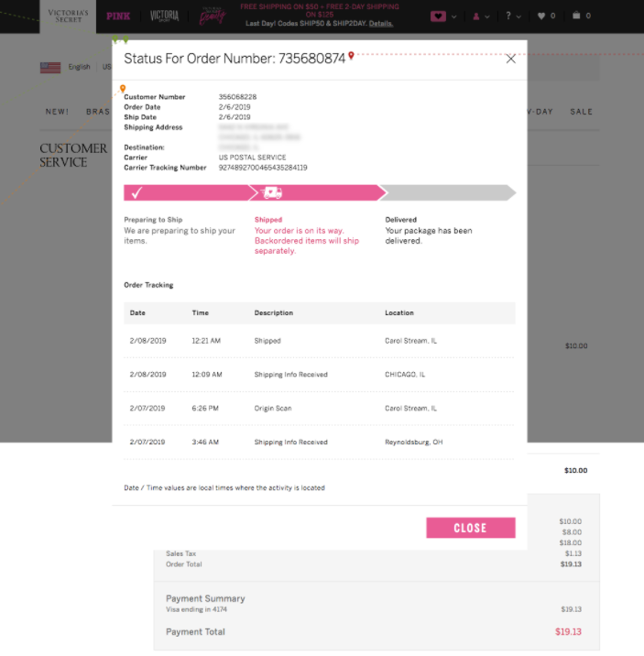Click the Preparing to Ship status heading

click(153, 220)
